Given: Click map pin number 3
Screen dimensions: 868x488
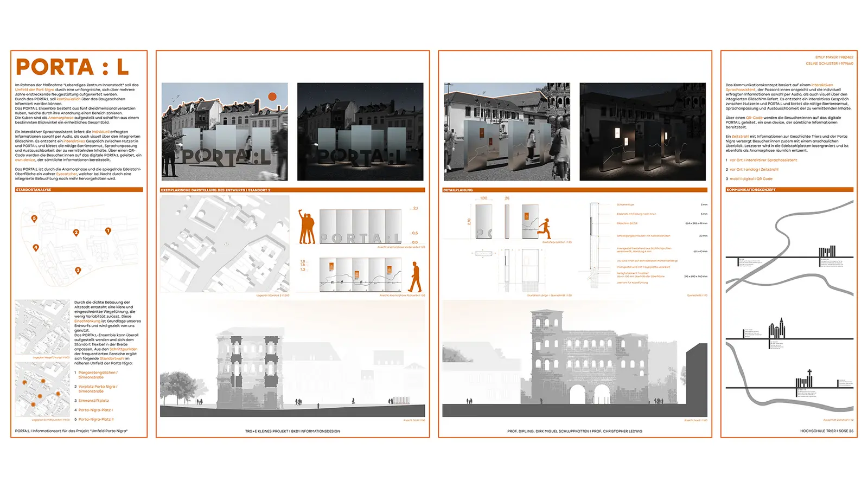Looking at the screenshot, I should [x=78, y=270].
